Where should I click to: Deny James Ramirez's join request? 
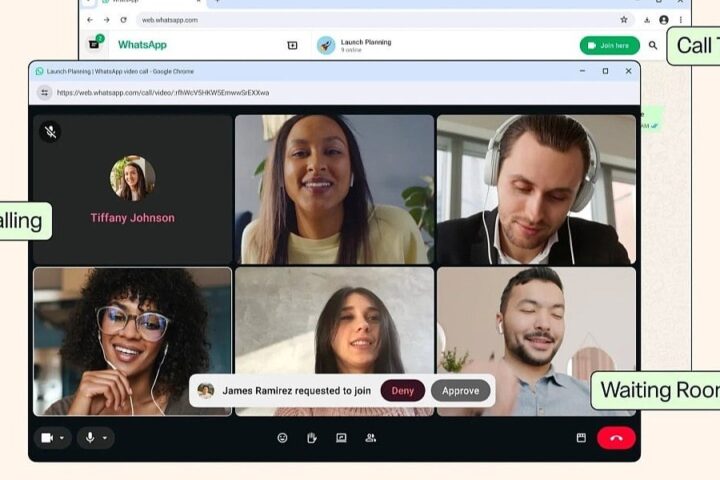coord(403,391)
